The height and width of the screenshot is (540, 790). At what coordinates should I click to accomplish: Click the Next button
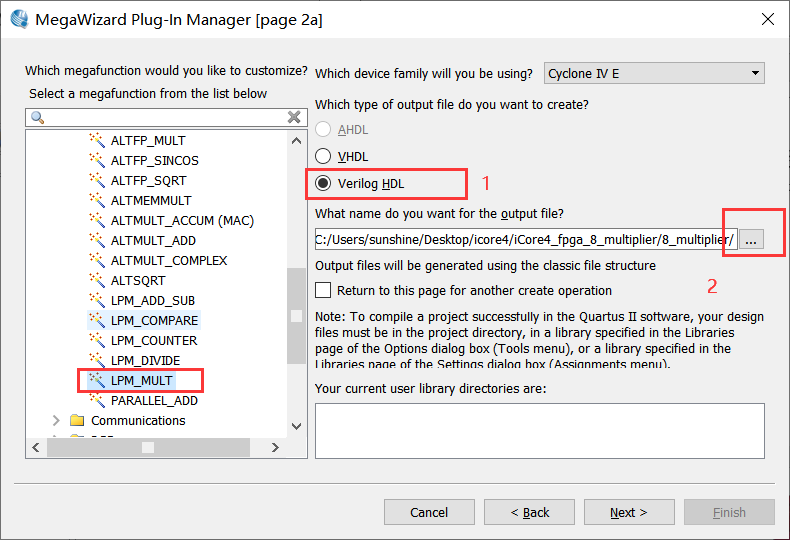(629, 512)
